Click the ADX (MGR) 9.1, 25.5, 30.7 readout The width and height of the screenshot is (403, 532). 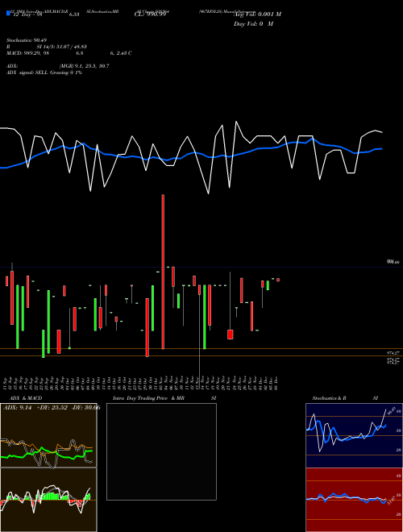click(x=58, y=66)
